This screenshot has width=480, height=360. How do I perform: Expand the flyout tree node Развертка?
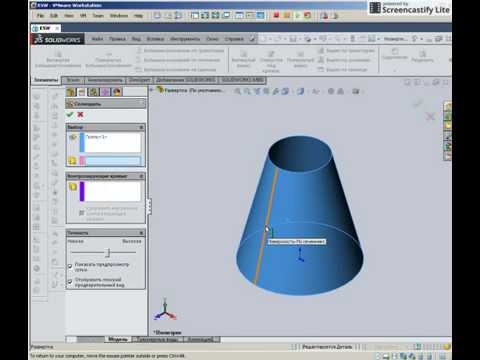point(152,90)
